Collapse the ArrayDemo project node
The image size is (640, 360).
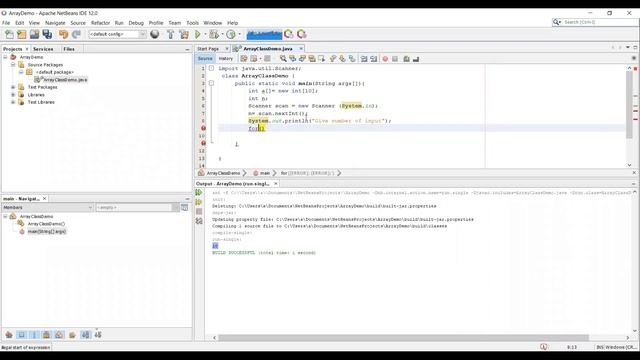pyautogui.click(x=6, y=57)
